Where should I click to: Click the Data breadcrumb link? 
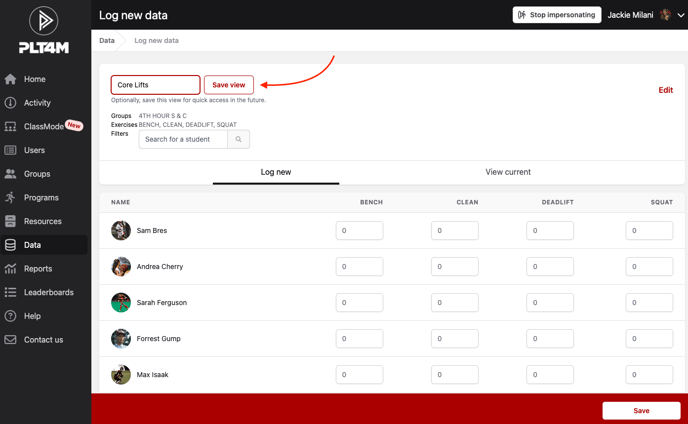coord(107,41)
